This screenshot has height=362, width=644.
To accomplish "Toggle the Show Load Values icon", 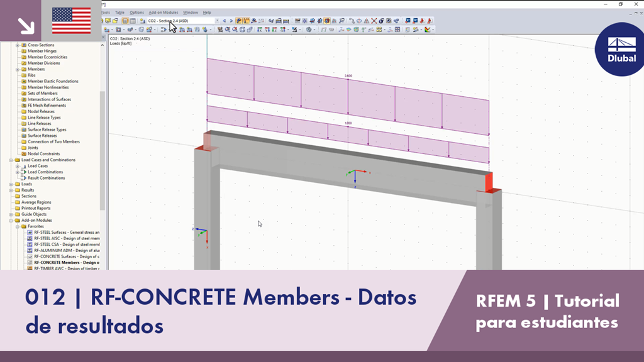I will [247, 21].
